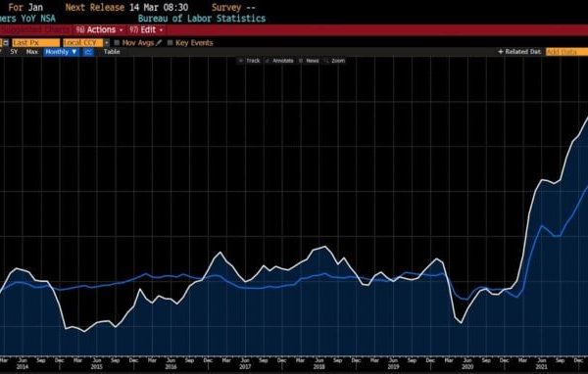The height and width of the screenshot is (374, 588).
Task: Click the 2018 year label on time axis
Action: pos(318,367)
